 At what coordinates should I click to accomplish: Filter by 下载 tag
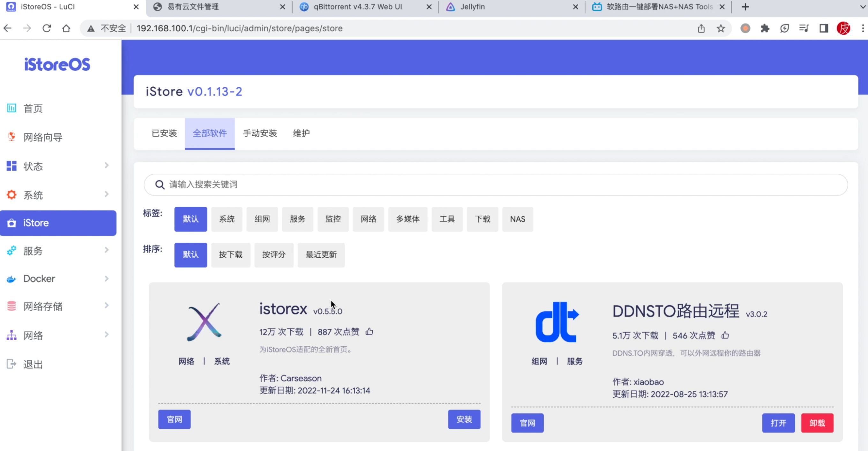point(483,219)
